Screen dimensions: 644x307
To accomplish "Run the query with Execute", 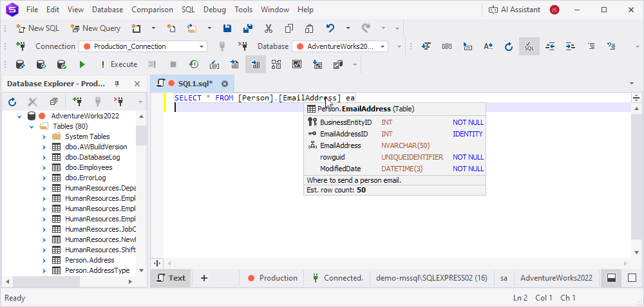I will pyautogui.click(x=118, y=64).
